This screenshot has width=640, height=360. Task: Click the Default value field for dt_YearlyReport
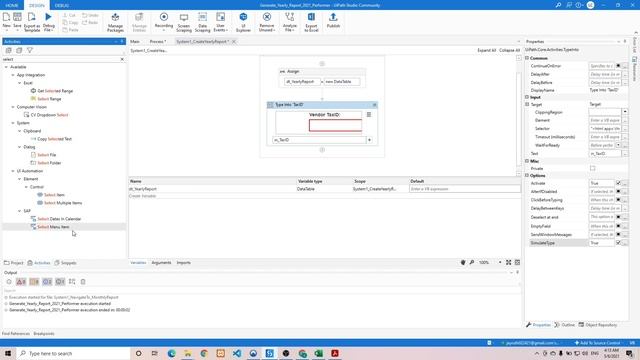pos(464,189)
